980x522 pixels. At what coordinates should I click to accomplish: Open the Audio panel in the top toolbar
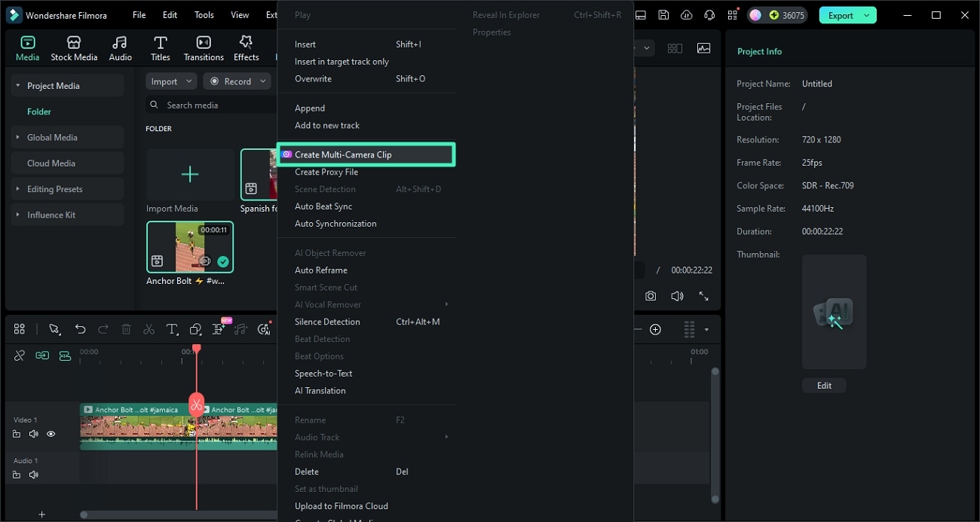click(x=120, y=47)
